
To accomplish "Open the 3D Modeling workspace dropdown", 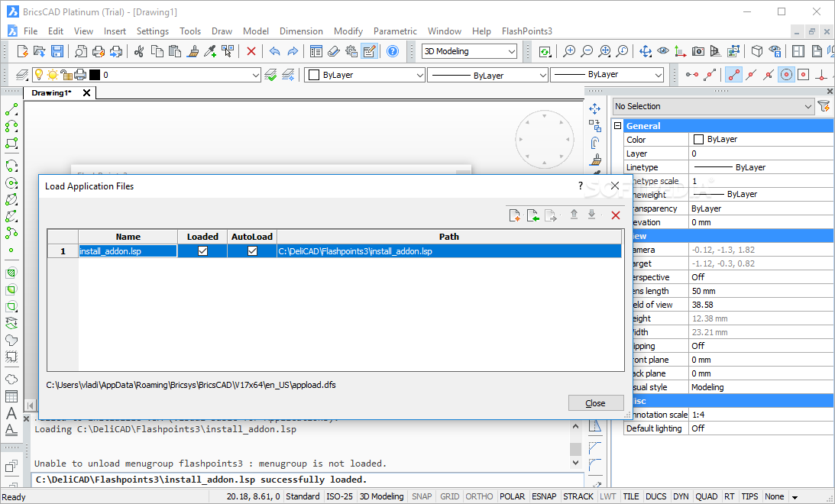I will pos(469,51).
